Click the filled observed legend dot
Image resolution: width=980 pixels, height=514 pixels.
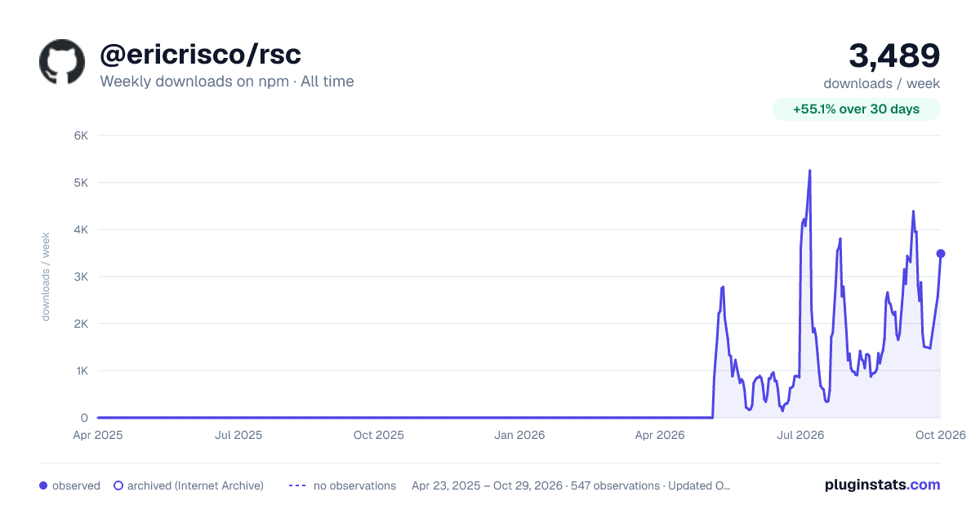43,485
